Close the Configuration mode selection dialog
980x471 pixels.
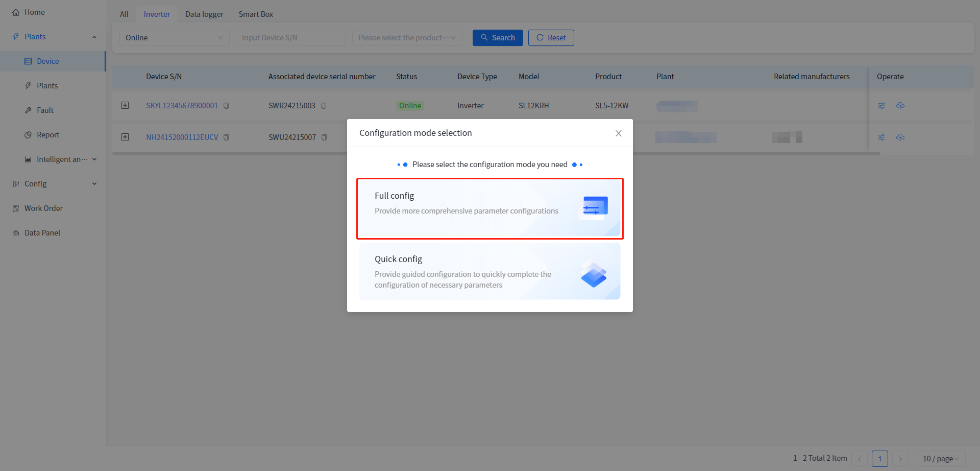618,133
